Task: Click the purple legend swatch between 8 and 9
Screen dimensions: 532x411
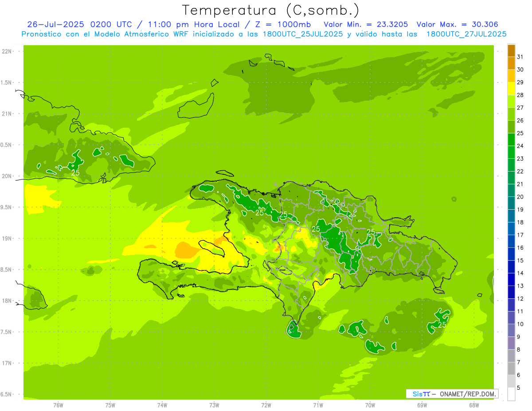Action: click(511, 343)
